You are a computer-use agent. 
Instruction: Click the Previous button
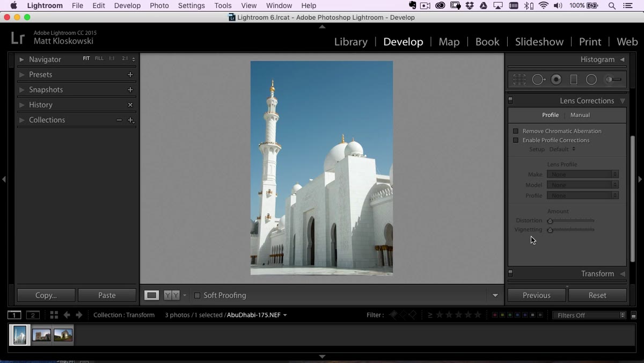(x=537, y=295)
